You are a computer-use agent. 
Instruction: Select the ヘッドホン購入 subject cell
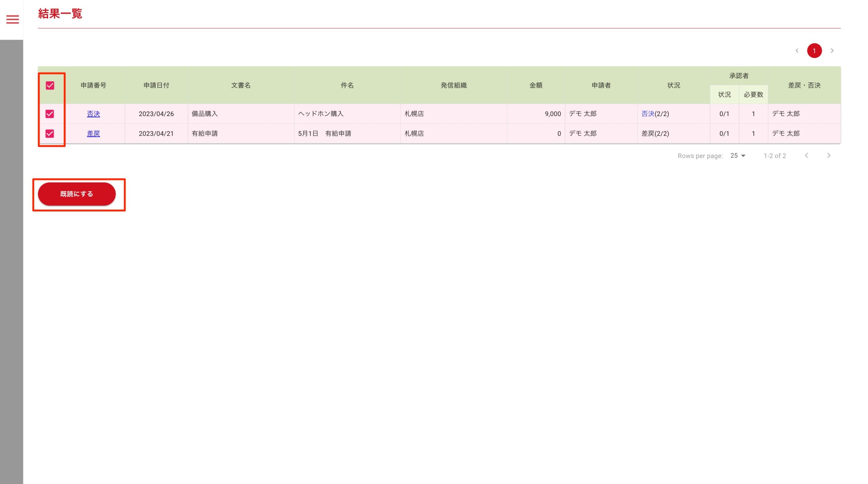(x=321, y=114)
